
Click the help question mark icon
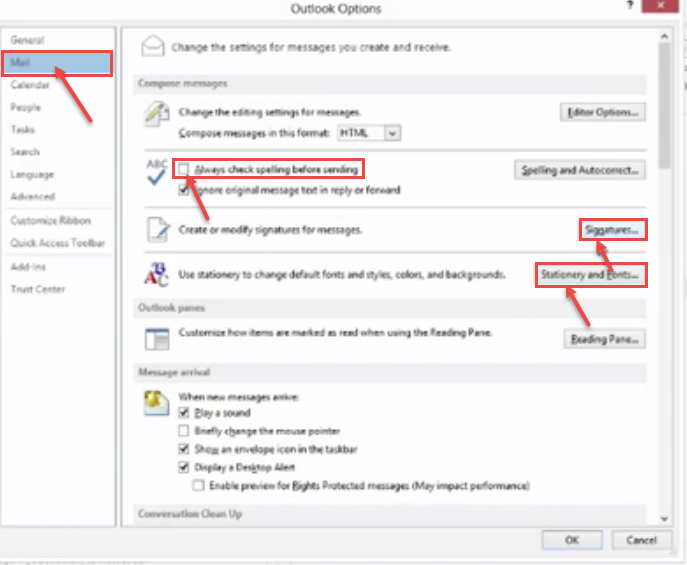point(630,5)
